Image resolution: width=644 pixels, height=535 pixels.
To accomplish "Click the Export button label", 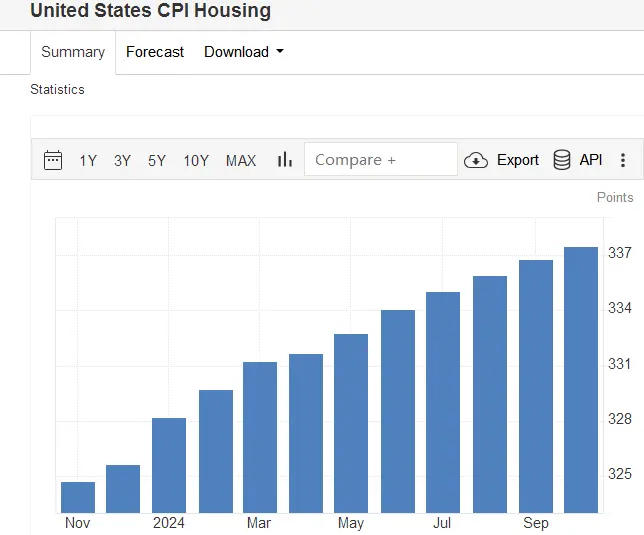I will [518, 160].
